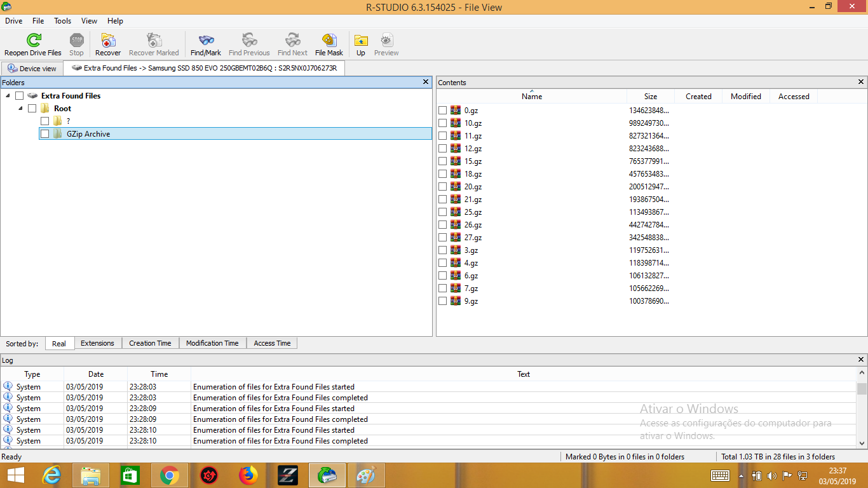The height and width of the screenshot is (488, 868).
Task: Check the box for 9.gz
Action: (443, 301)
